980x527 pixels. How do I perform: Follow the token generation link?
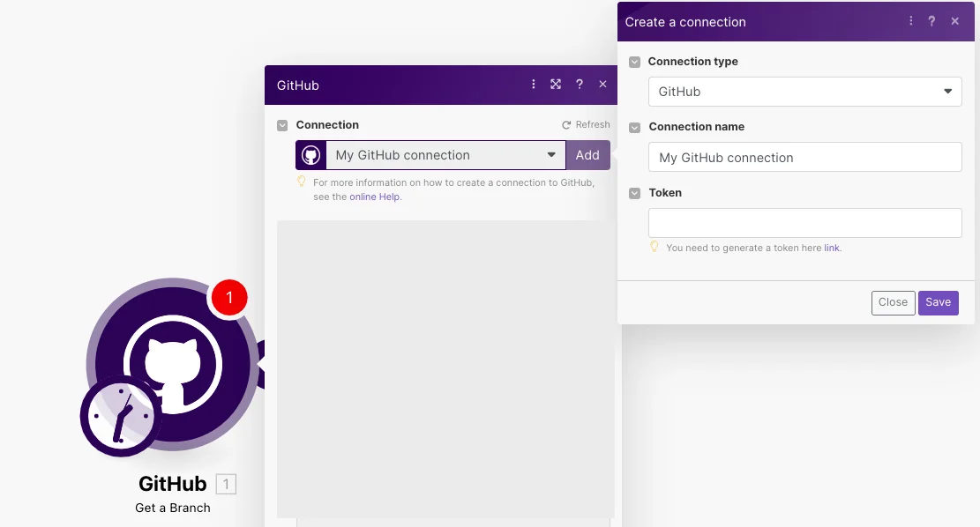coord(832,248)
